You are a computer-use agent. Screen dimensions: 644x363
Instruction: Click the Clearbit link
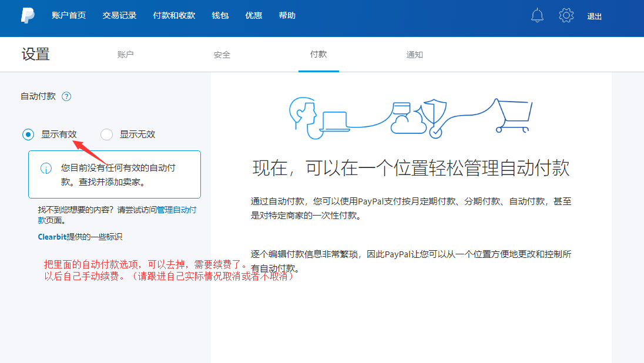(x=52, y=237)
